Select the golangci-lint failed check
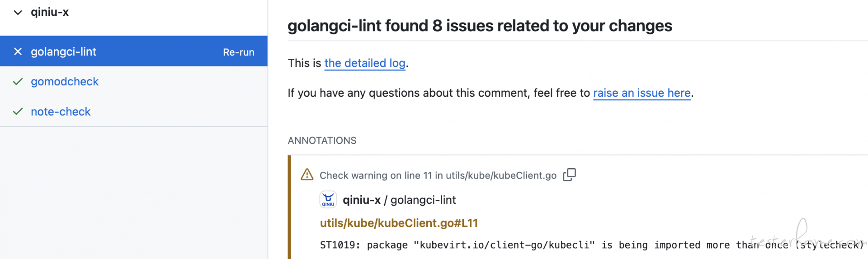Screen dimensions: 868x259 coord(134,52)
